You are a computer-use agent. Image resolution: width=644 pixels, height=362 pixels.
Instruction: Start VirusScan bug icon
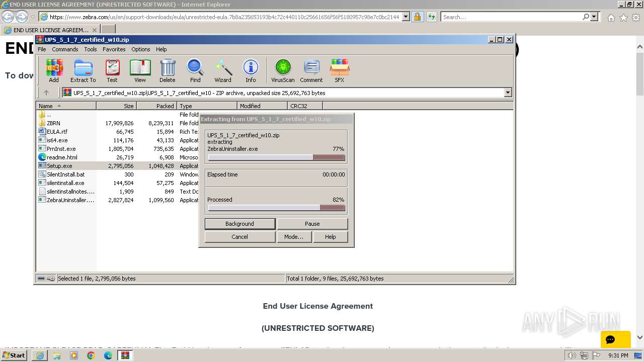[x=283, y=70]
